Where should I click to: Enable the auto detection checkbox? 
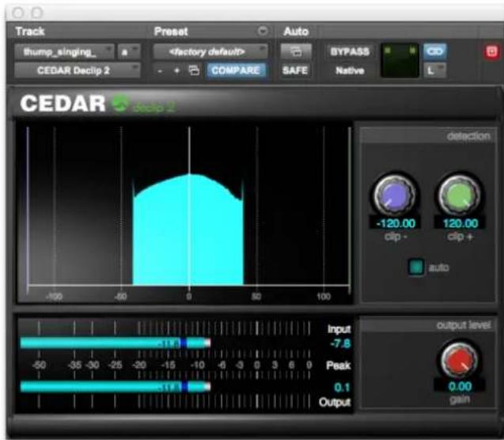click(416, 267)
